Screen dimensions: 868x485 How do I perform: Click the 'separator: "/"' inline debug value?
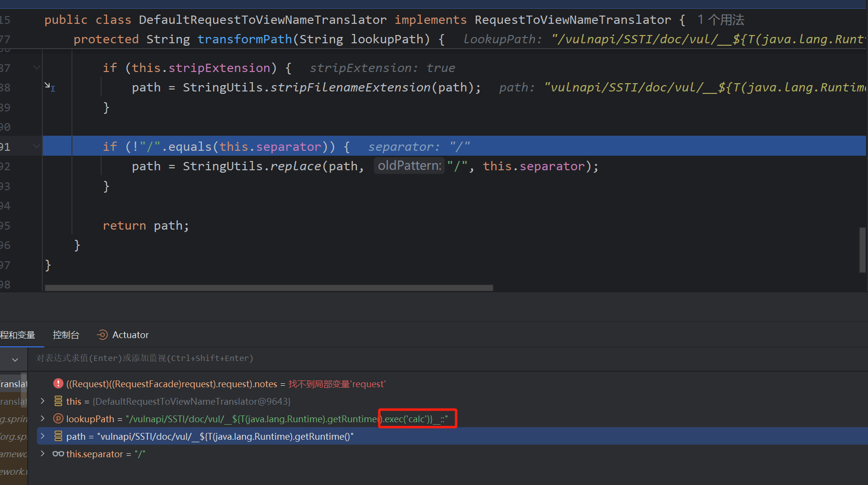click(419, 147)
